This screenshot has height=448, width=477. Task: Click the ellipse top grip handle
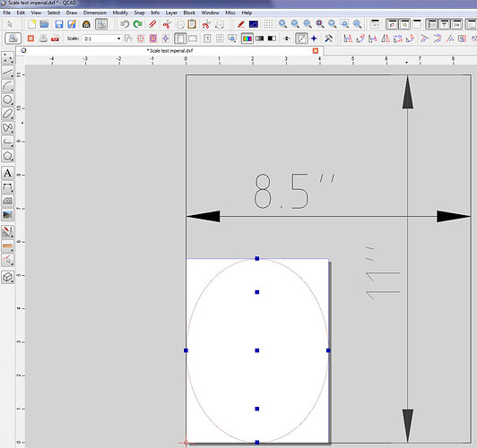point(257,258)
